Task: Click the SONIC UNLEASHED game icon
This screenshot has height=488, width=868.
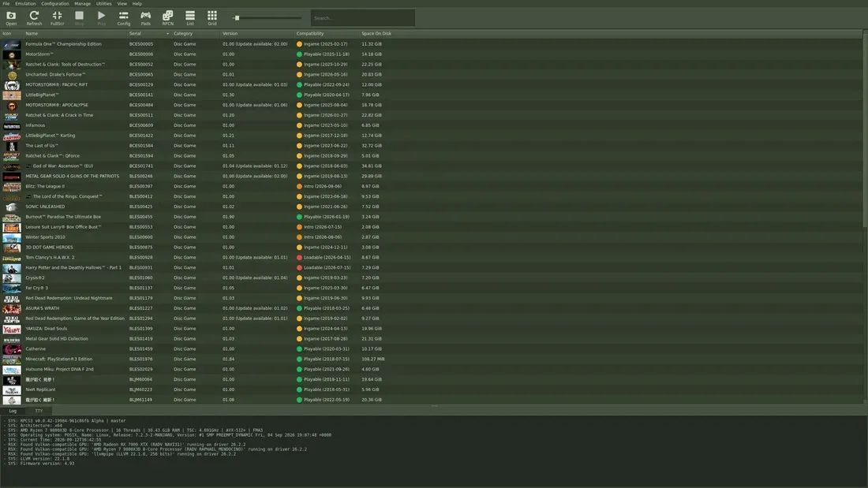Action: pos(12,207)
